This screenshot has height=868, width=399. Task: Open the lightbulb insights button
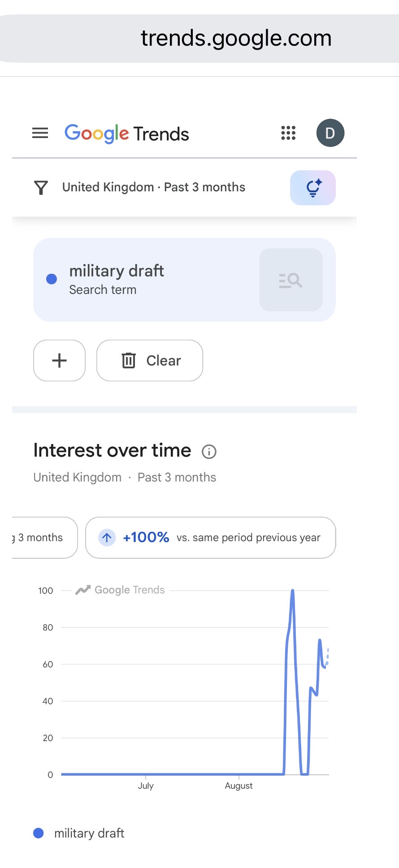tap(313, 188)
